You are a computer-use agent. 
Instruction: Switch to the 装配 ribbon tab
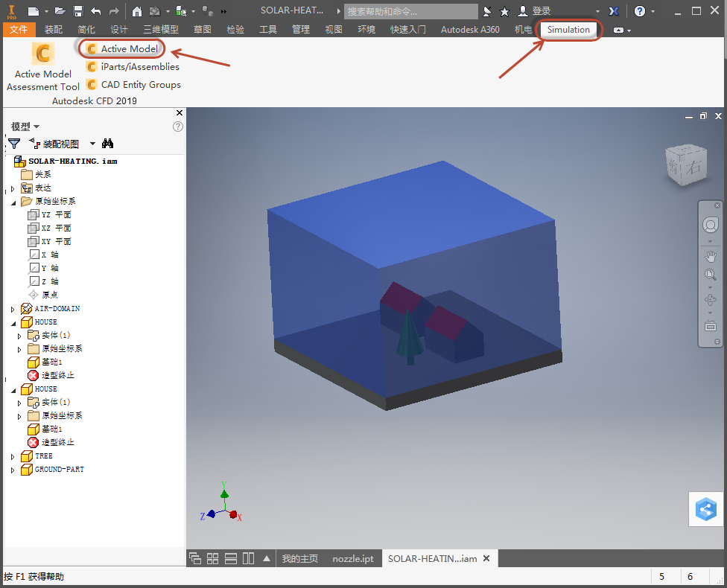click(54, 30)
